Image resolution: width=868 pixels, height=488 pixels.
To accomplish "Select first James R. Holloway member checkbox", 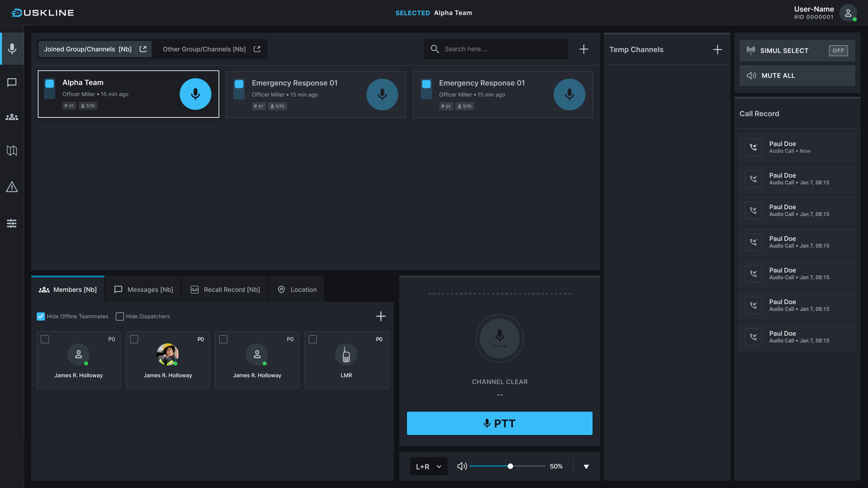I will (45, 339).
